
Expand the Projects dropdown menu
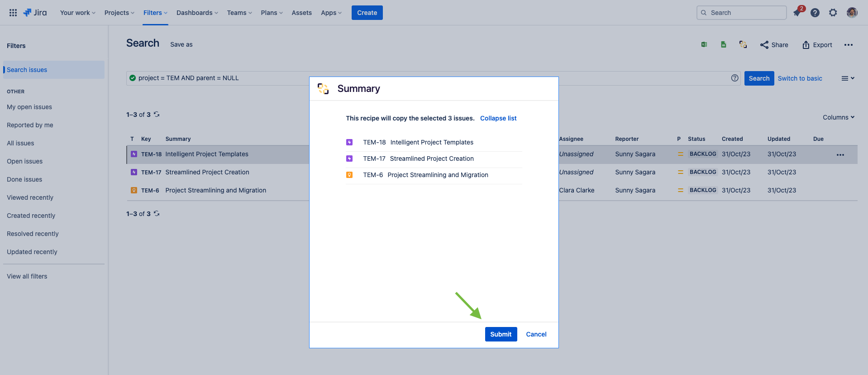[119, 13]
